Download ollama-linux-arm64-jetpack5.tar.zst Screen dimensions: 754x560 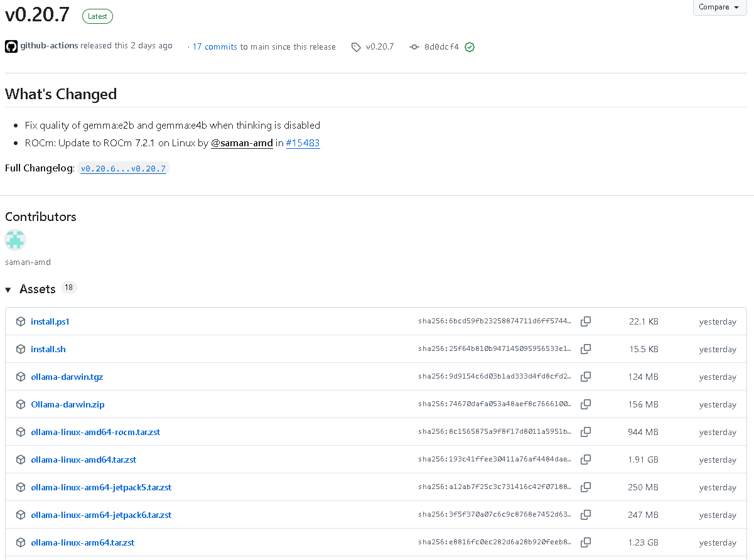(101, 487)
